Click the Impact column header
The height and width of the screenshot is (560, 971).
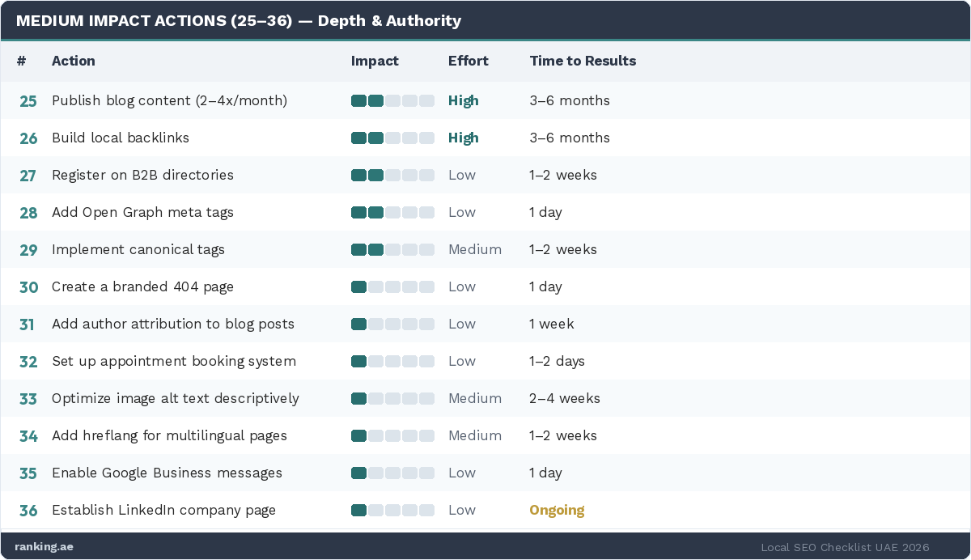click(x=375, y=61)
